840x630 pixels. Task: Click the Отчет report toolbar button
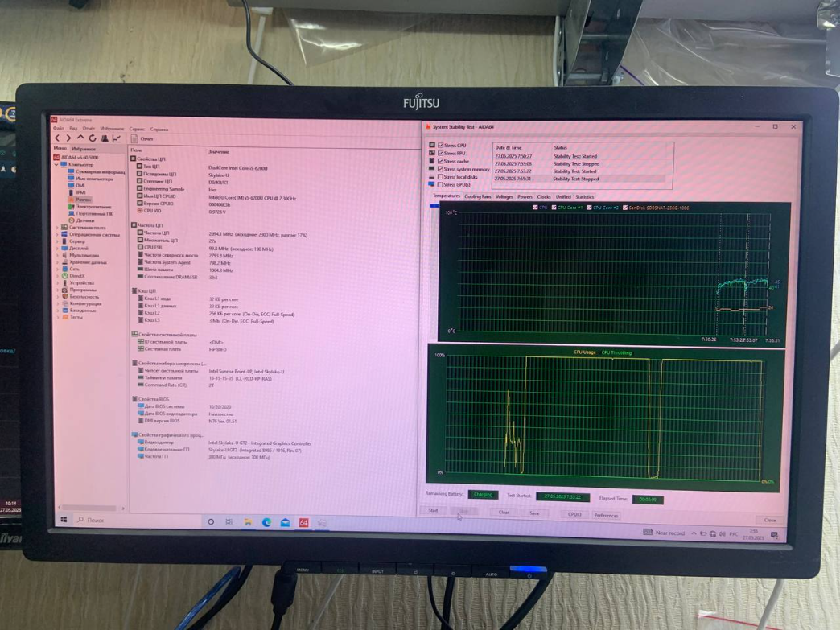click(143, 139)
